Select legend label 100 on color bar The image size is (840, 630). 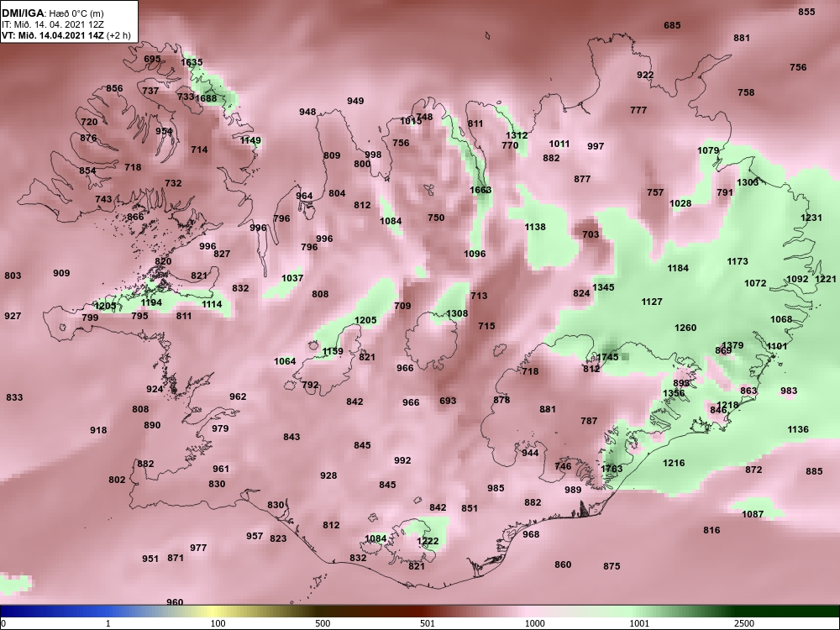coord(218,623)
